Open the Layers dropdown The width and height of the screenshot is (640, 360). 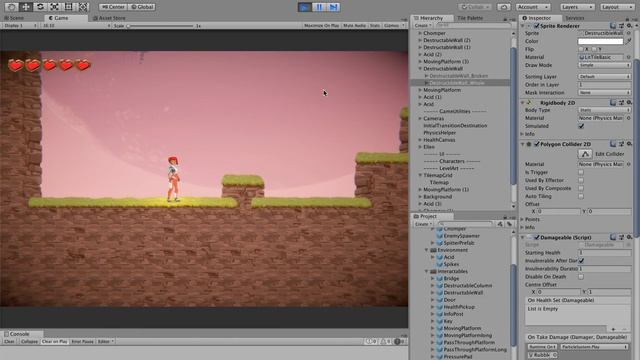coord(577,7)
